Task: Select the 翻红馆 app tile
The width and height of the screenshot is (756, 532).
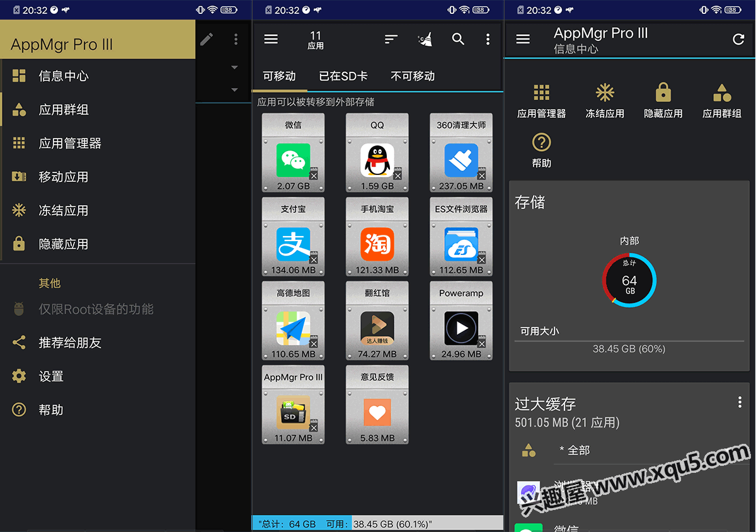Action: [377, 320]
